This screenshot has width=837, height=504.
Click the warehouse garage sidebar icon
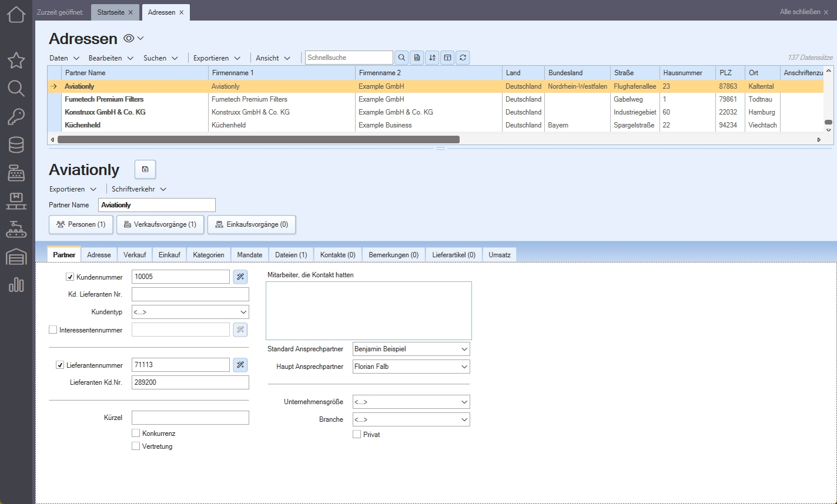tap(16, 257)
